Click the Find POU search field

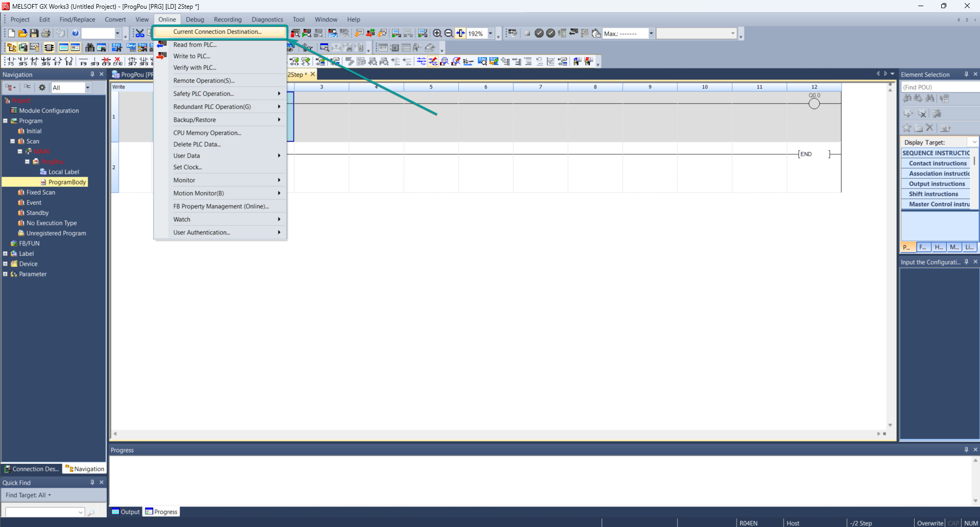pyautogui.click(x=939, y=87)
